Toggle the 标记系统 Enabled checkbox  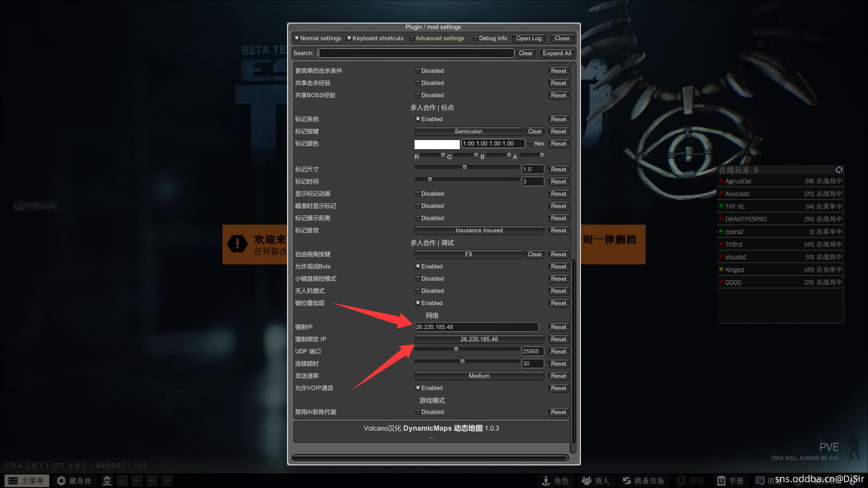pyautogui.click(x=418, y=119)
